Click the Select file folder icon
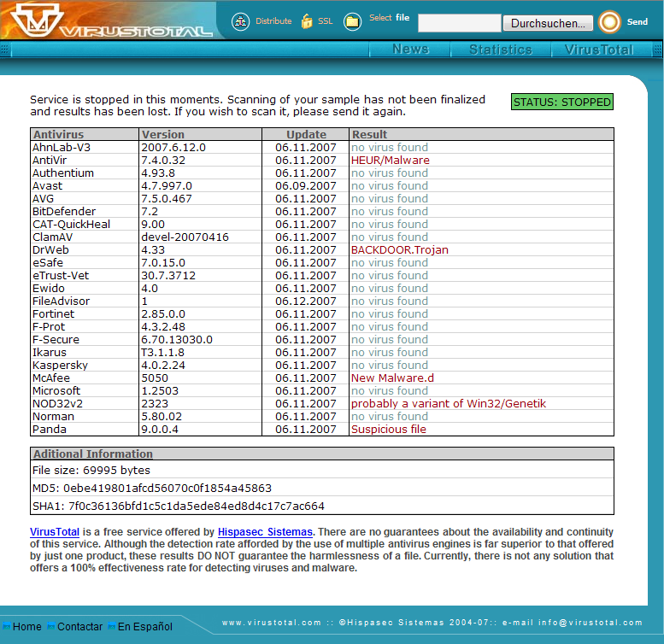 coord(352,21)
